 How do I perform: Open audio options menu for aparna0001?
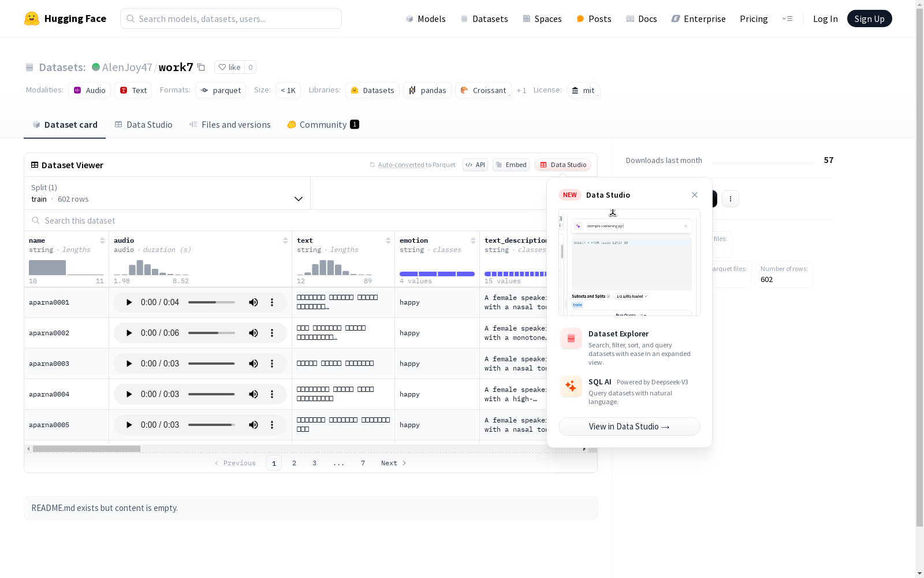pos(272,302)
